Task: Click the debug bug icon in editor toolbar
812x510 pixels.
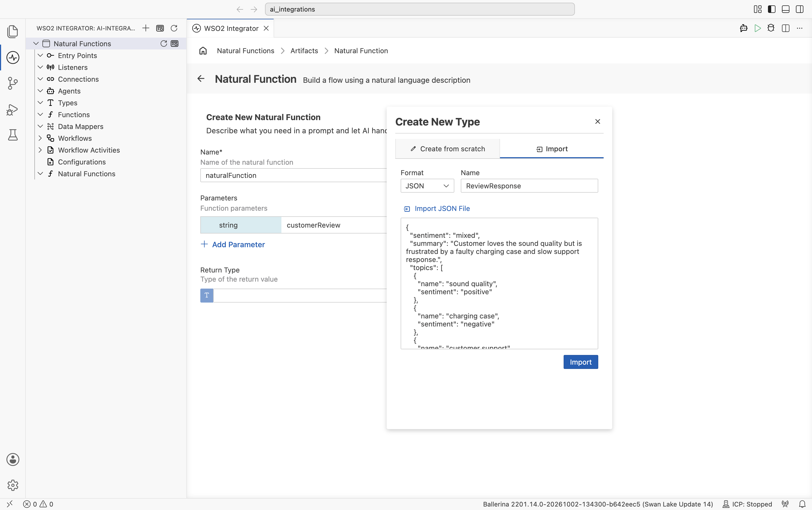Action: click(771, 28)
